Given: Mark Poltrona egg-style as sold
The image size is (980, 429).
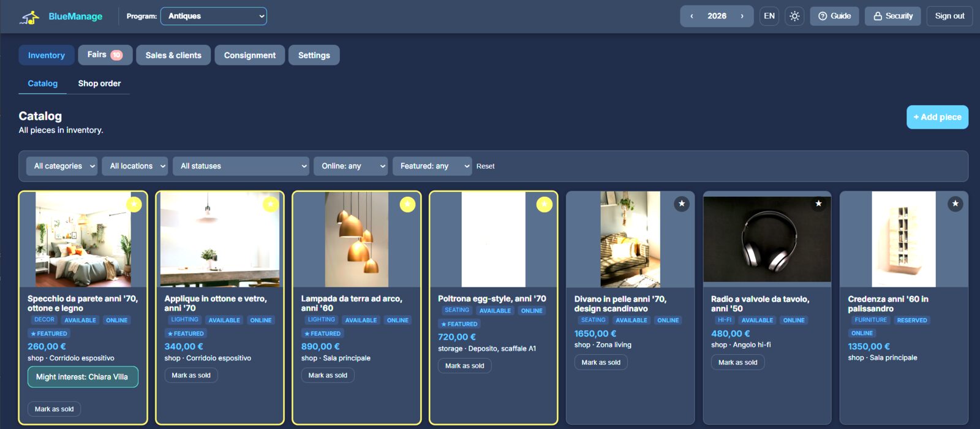Looking at the screenshot, I should (x=465, y=366).
